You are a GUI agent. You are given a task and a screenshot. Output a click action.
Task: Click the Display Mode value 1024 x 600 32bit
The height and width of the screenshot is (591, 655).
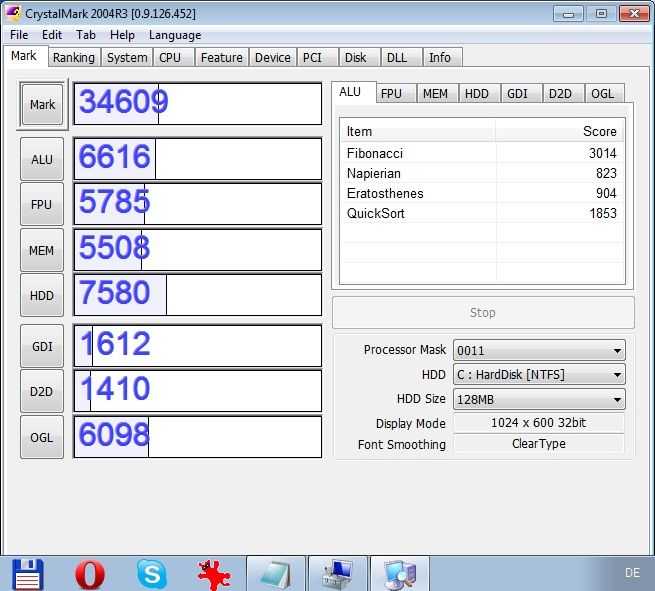[539, 423]
